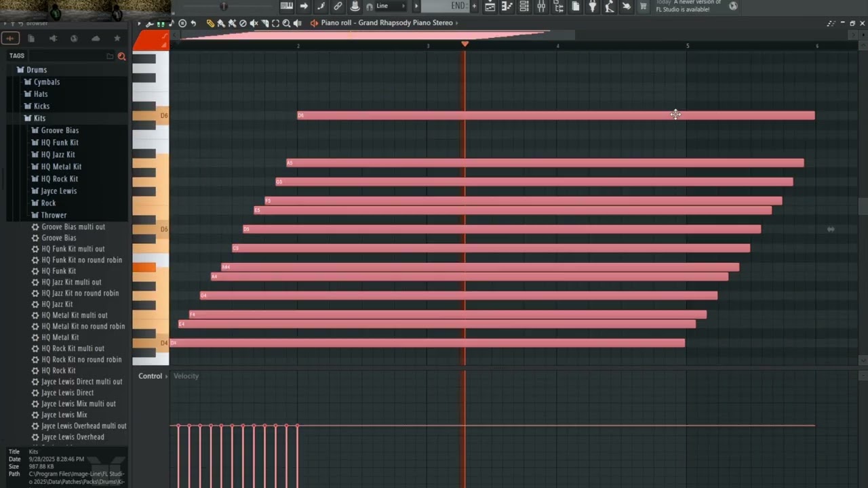Screen dimensions: 868x488
Task: Activate the Playback scrub speaker tool
Action: (x=297, y=23)
